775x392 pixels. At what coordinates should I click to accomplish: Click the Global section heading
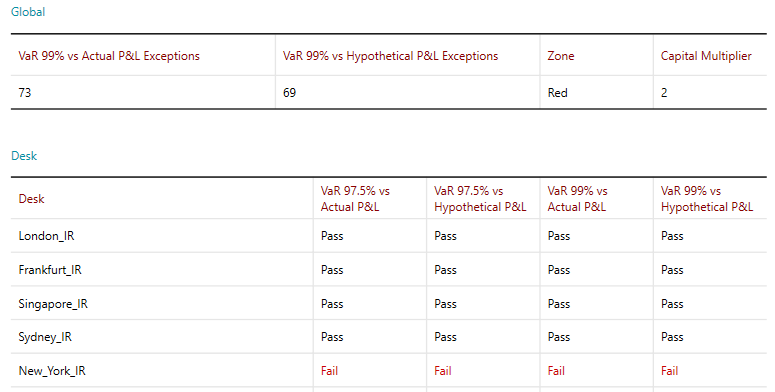(28, 12)
